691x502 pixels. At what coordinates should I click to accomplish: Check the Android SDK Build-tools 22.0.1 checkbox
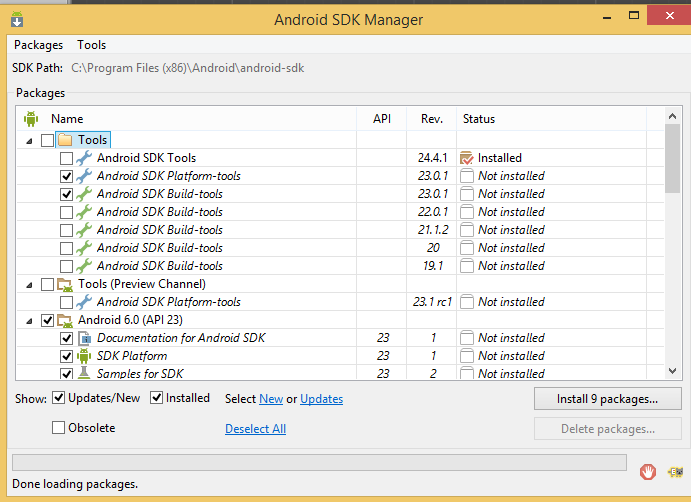[x=66, y=212]
